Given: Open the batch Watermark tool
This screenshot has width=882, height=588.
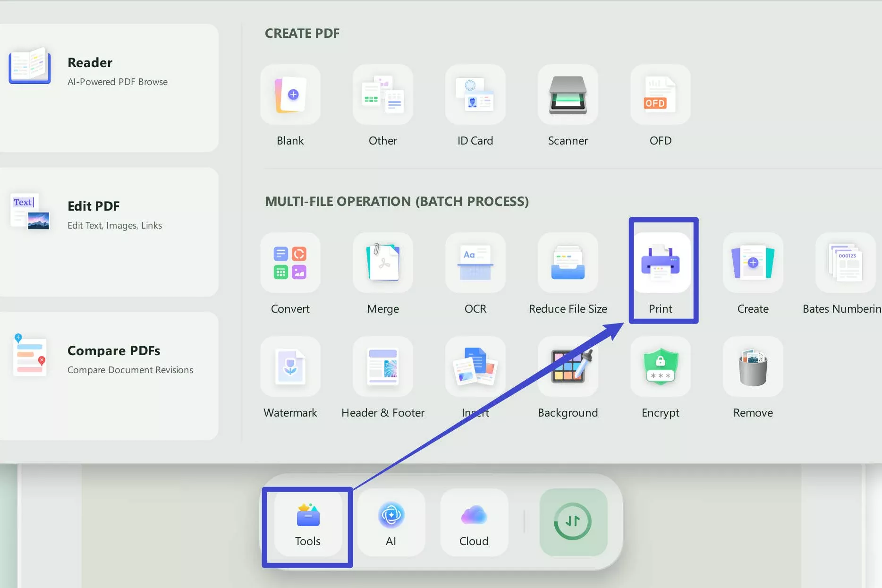Looking at the screenshot, I should (290, 366).
